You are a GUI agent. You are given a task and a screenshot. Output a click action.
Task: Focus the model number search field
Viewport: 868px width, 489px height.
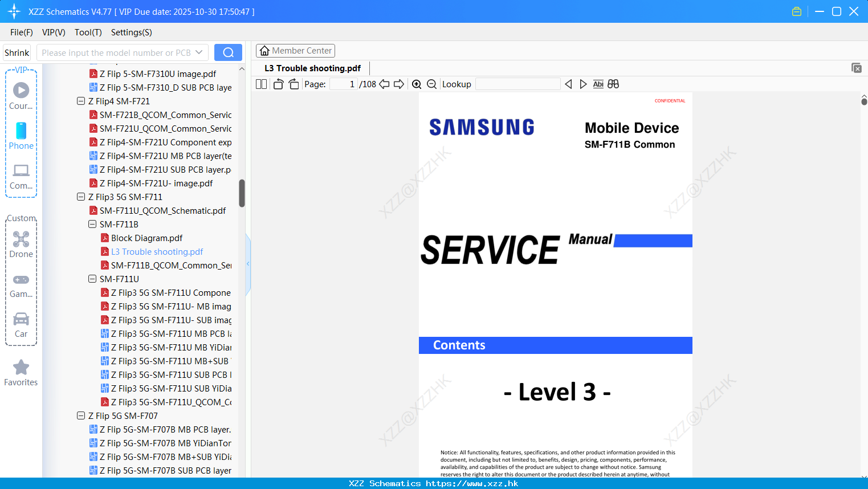116,52
